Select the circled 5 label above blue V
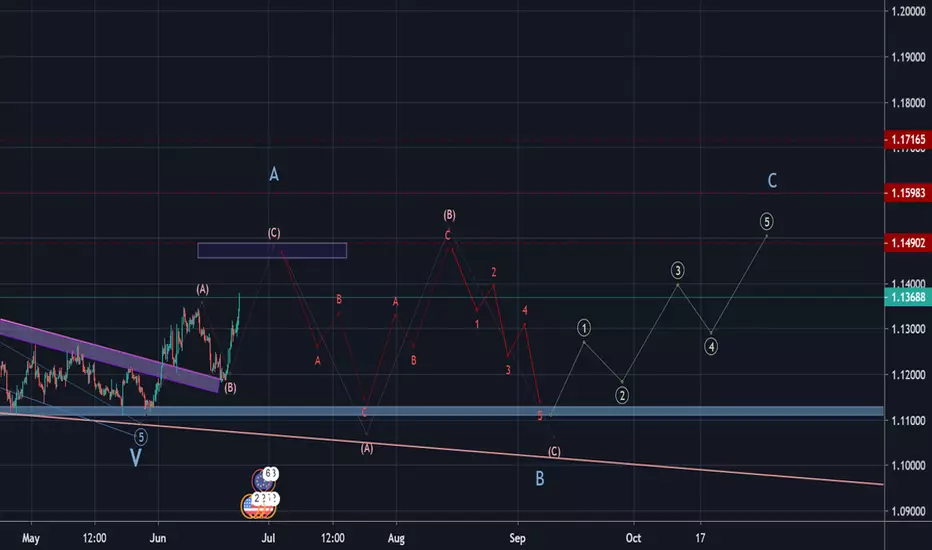 (141, 438)
